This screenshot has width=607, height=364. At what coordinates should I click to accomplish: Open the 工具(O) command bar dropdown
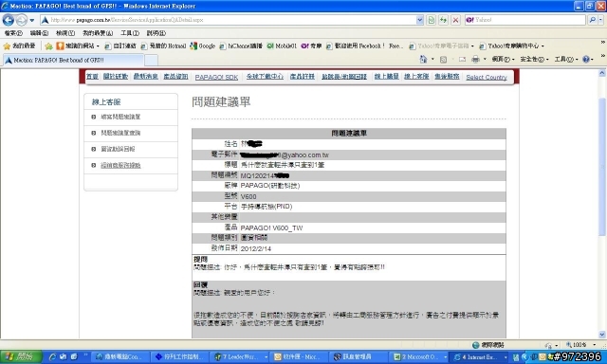(565, 59)
